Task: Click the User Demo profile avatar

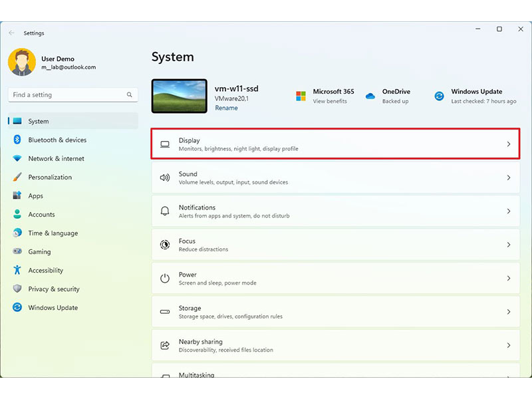Action: coord(22,62)
